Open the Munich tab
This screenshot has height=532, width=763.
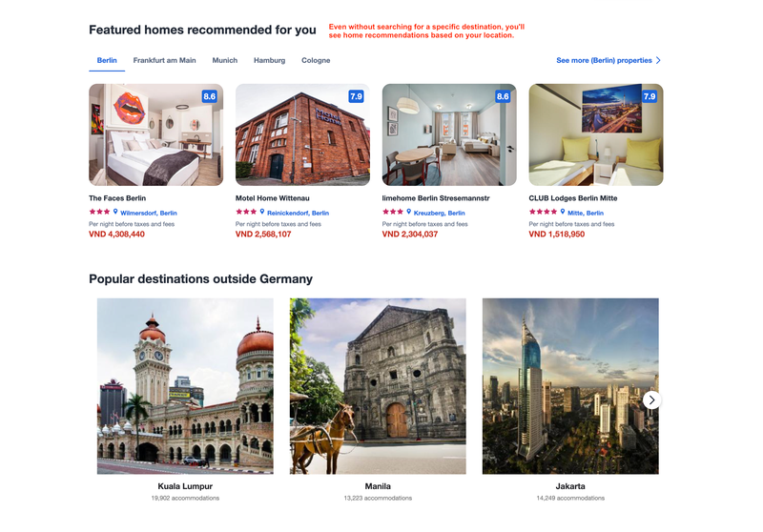[x=225, y=60]
